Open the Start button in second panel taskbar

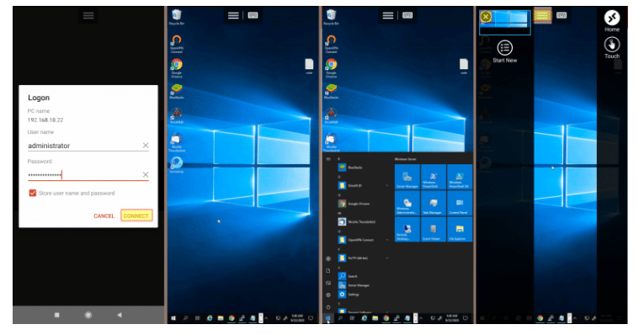(173, 318)
